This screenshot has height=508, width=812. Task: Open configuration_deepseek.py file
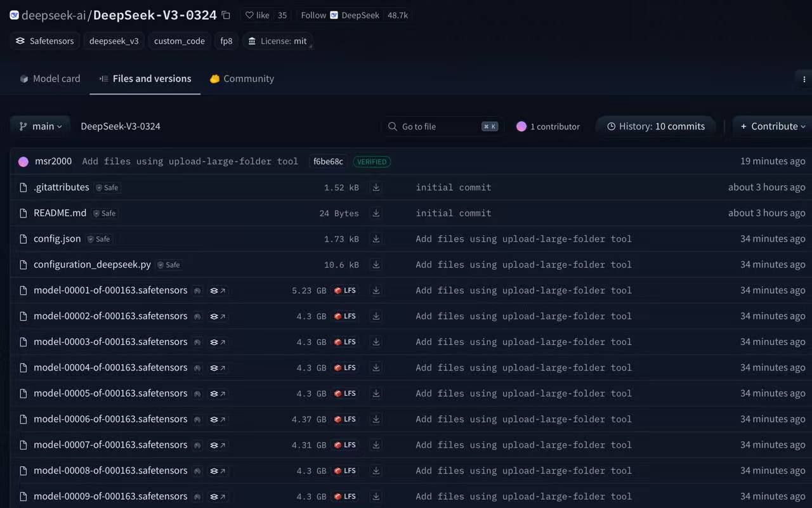(92, 264)
